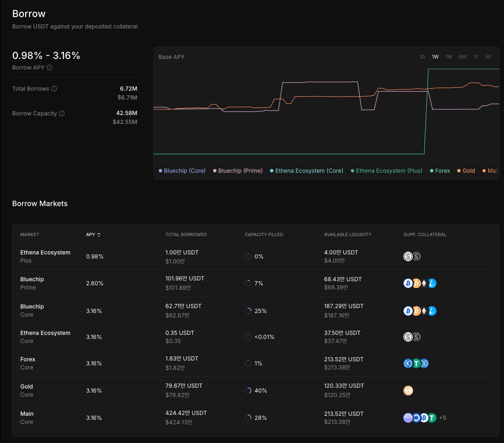Screen dimensions: 504x443
Task: Select the 6M chart range
Action: click(462, 57)
